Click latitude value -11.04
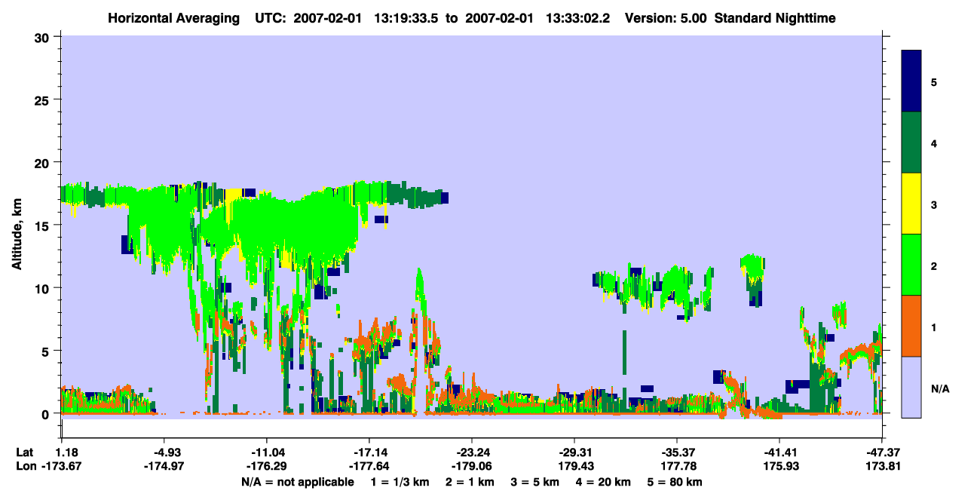The image size is (980, 503). tap(266, 452)
